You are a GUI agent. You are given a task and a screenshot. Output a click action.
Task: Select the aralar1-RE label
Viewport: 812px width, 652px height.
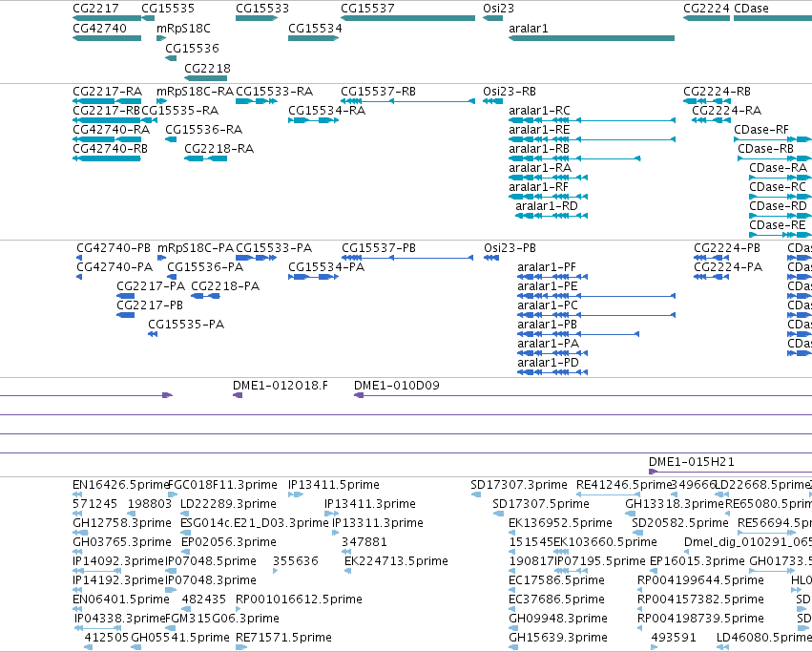[539, 130]
